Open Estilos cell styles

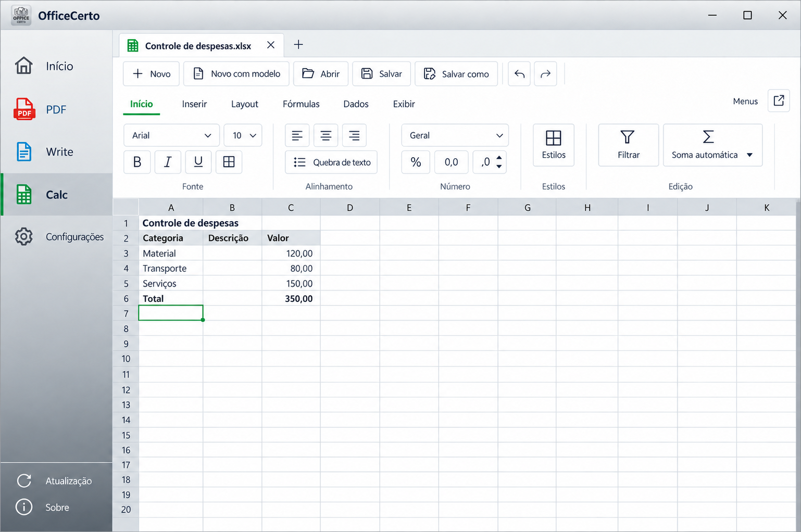click(554, 145)
